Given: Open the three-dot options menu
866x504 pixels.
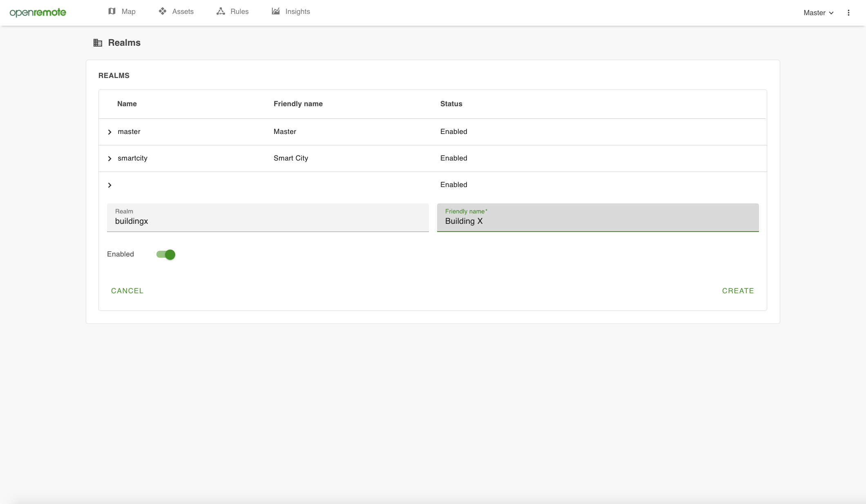Looking at the screenshot, I should click(848, 13).
